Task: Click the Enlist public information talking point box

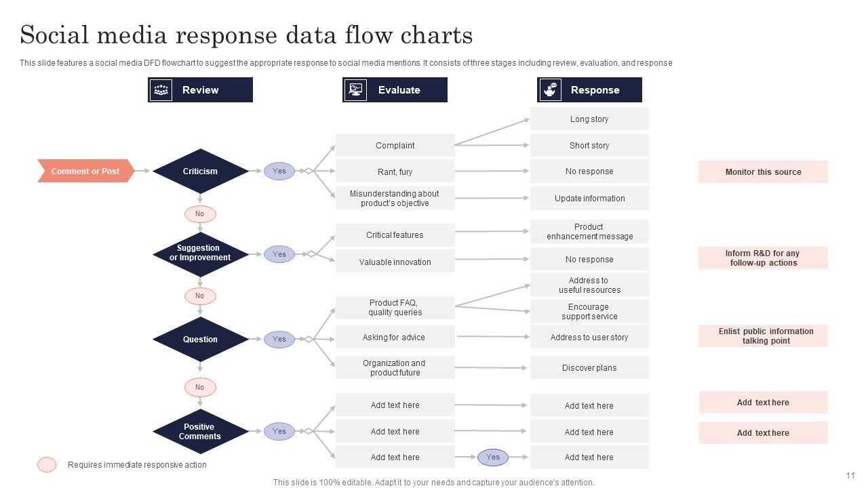Action: coord(763,336)
